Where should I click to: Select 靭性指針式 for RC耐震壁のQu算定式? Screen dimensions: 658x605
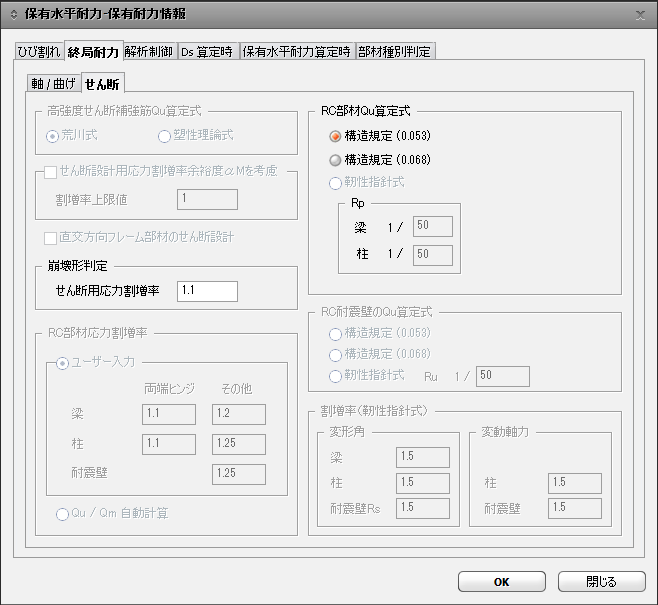click(x=335, y=376)
